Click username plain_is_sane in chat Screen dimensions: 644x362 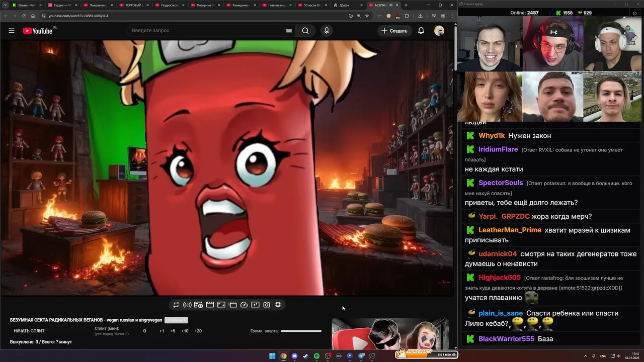(x=501, y=313)
